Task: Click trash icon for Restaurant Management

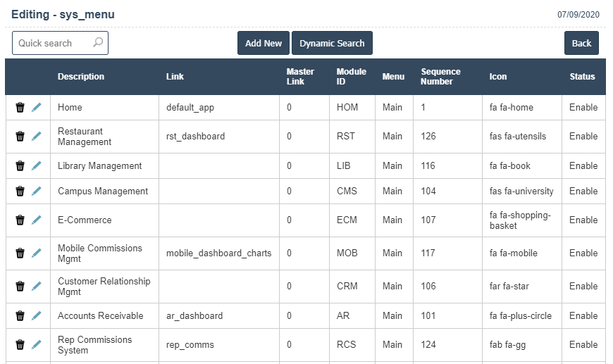Action: pos(20,137)
